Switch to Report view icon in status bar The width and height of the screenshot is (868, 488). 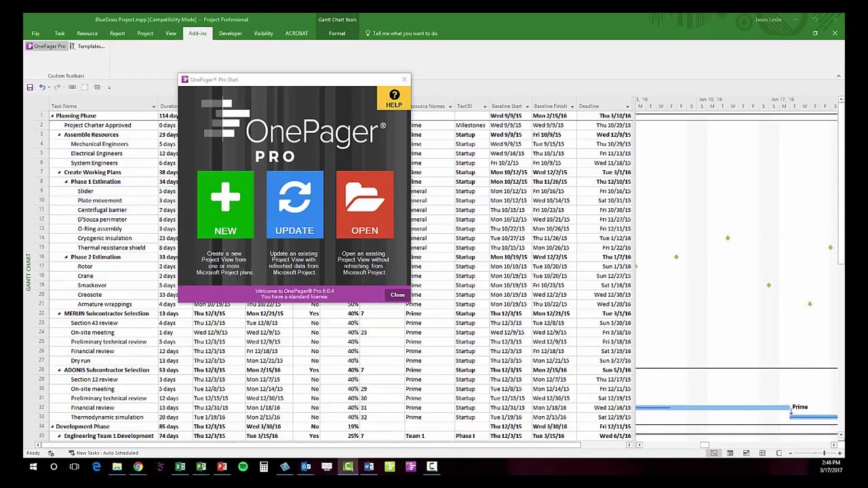778,453
